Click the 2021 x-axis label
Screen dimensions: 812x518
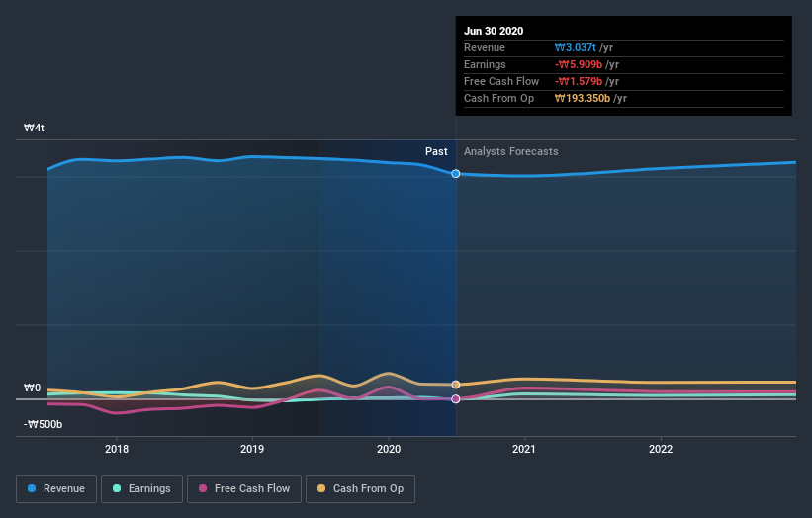pyautogui.click(x=524, y=449)
